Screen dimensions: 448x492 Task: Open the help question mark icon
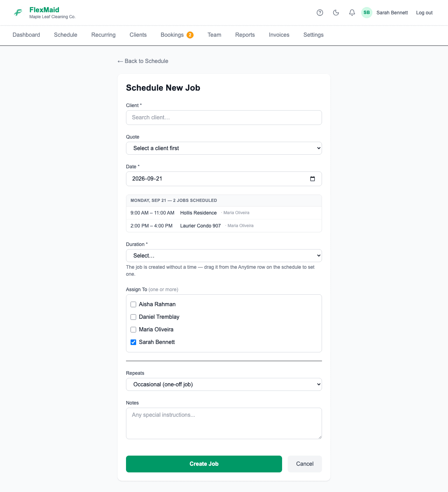coord(320,13)
